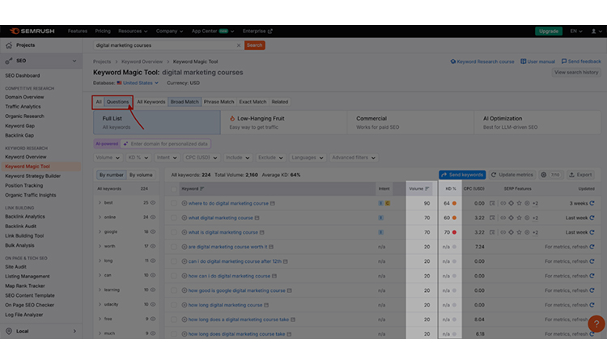Click the Volume column sort icon
Screen dimensions: 607x364
click(x=427, y=188)
